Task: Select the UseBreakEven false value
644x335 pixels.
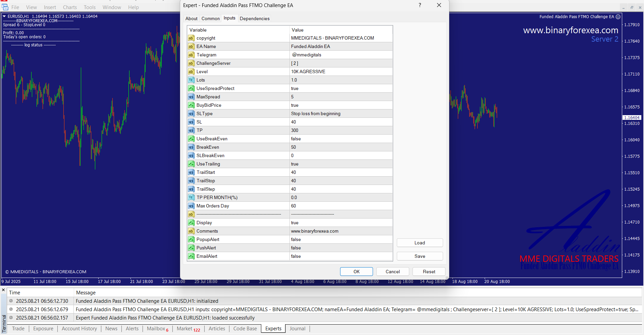Action: pos(341,139)
